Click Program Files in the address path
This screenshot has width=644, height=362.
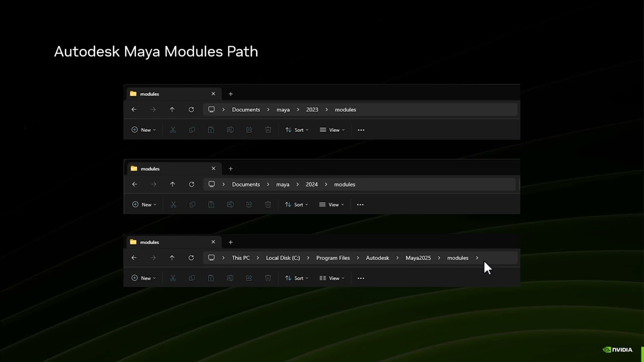pos(333,258)
